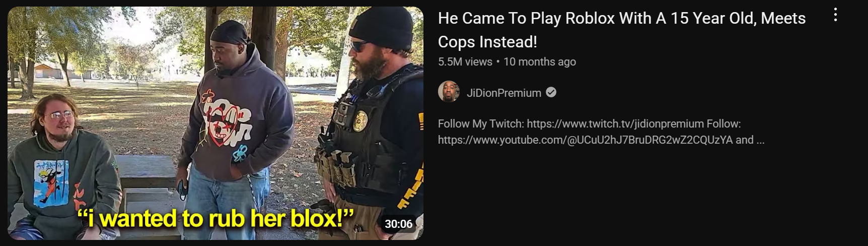
Task: Click the 30:06 duration badge
Action: (x=398, y=224)
